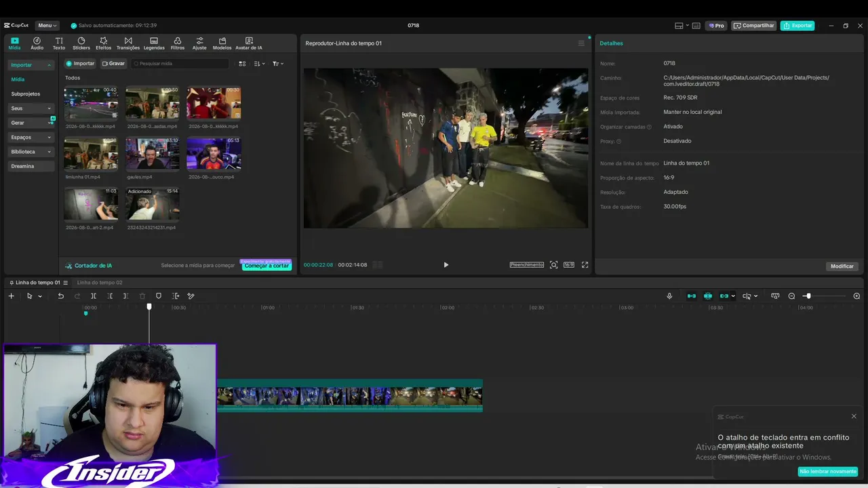Screen dimensions: 868x488
Task: Open the Ajuste panel
Action: tap(199, 43)
